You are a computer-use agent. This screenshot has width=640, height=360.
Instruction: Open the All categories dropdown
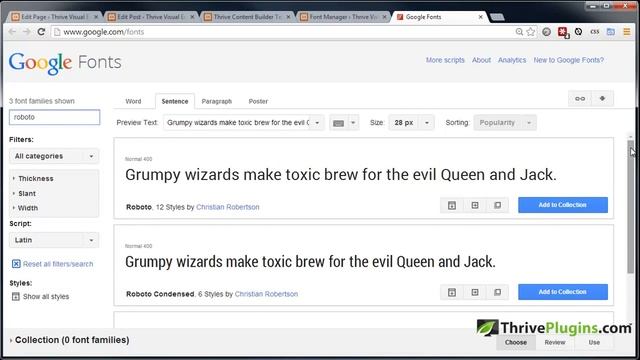pos(54,156)
